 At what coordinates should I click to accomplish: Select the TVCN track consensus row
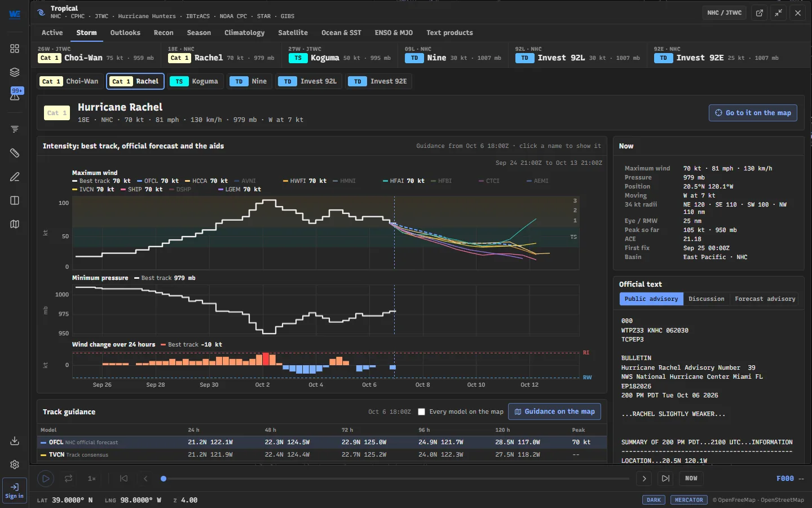(x=322, y=455)
